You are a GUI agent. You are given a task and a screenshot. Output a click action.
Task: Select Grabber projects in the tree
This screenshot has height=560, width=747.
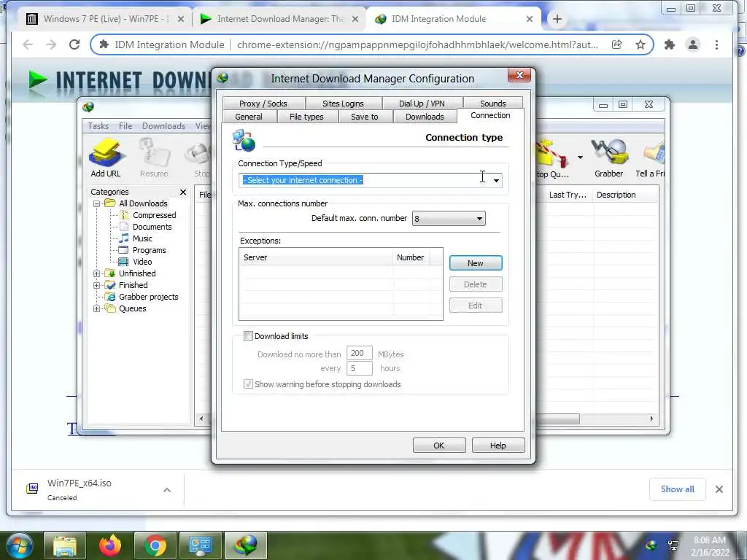148,297
